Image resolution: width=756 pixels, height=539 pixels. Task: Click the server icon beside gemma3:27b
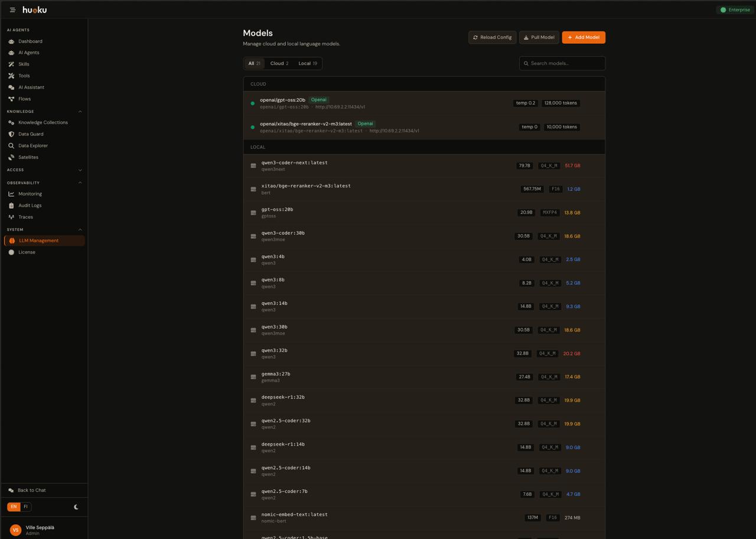click(x=253, y=377)
